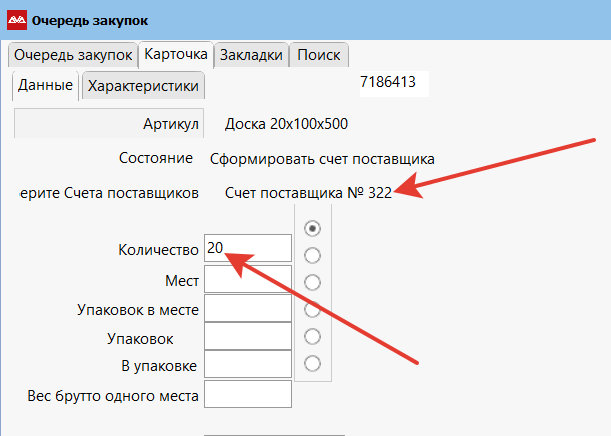Focus the Упаковок input field
The height and width of the screenshot is (436, 611).
(247, 337)
